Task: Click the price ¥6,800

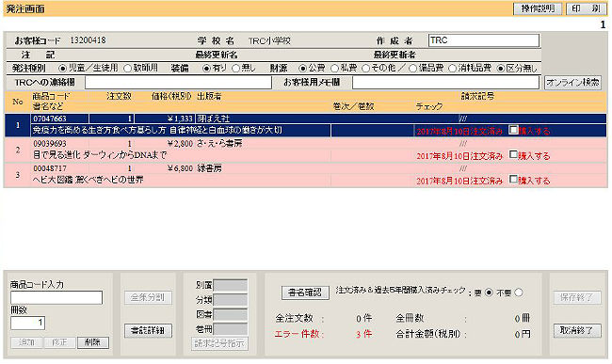Action: (x=180, y=168)
